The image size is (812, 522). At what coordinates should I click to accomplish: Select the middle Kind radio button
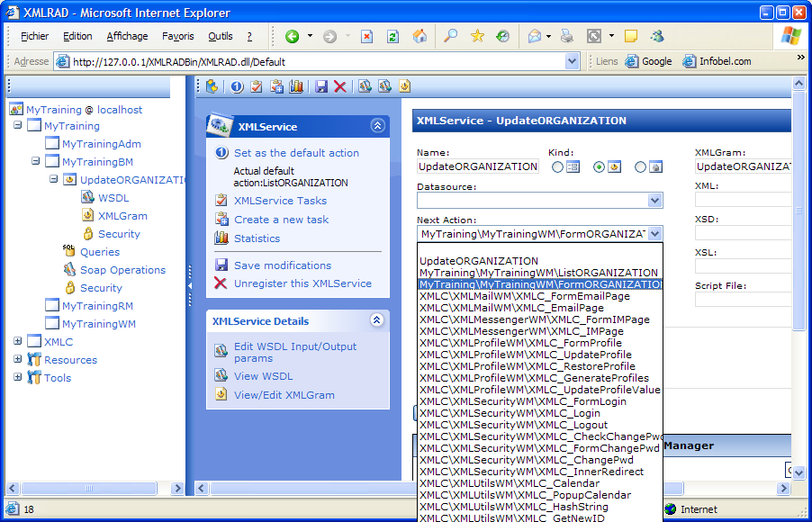tap(600, 166)
